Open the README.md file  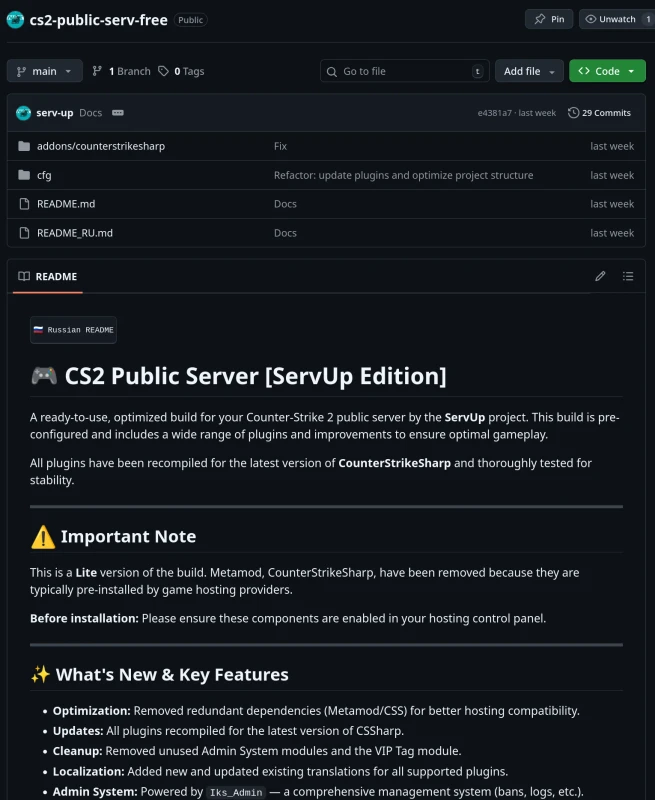tap(66, 204)
